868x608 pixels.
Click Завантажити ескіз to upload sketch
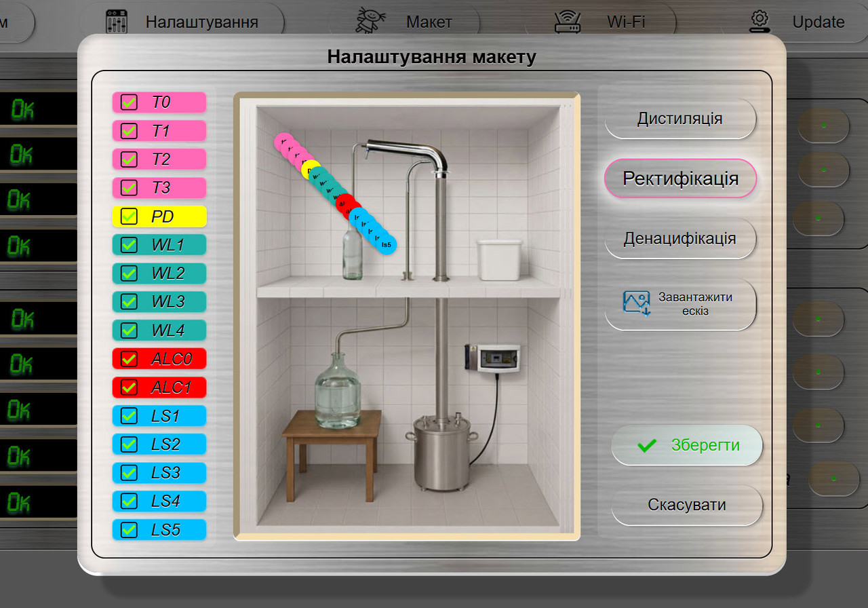[680, 304]
